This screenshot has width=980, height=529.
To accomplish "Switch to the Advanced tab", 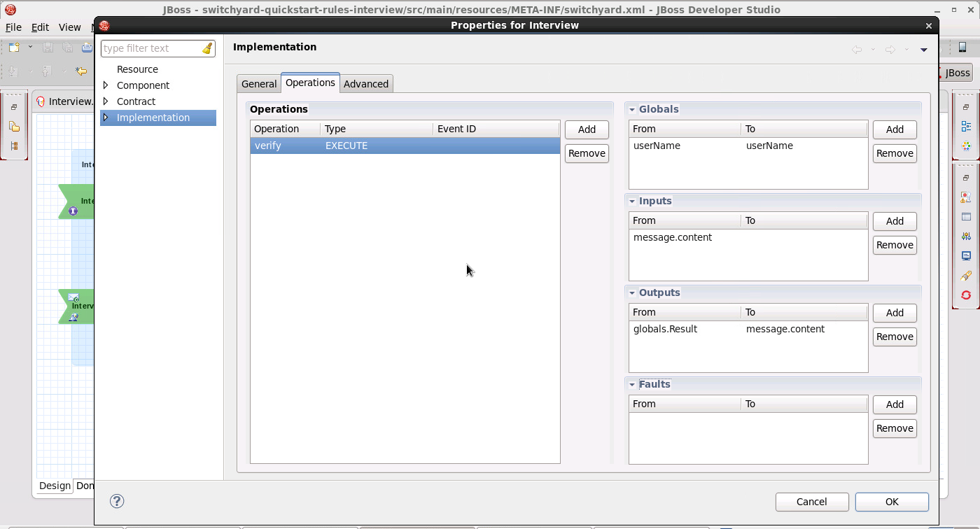I will [366, 84].
